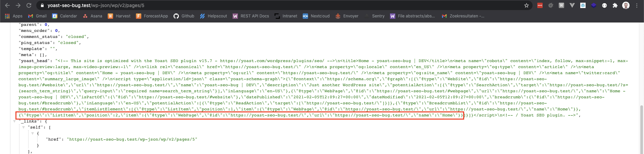Screen dimensions: 644x154
Task: Open the JSON braces extension icon
Action: point(604,5)
